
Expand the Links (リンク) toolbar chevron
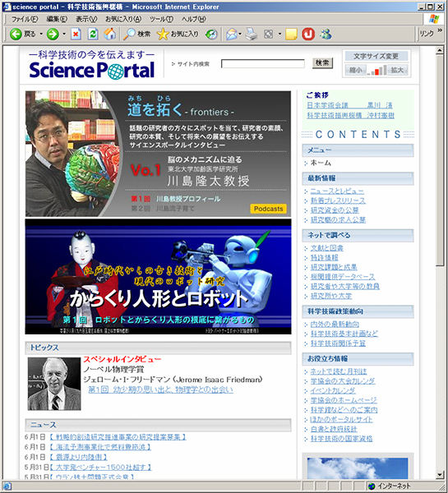tap(440, 30)
